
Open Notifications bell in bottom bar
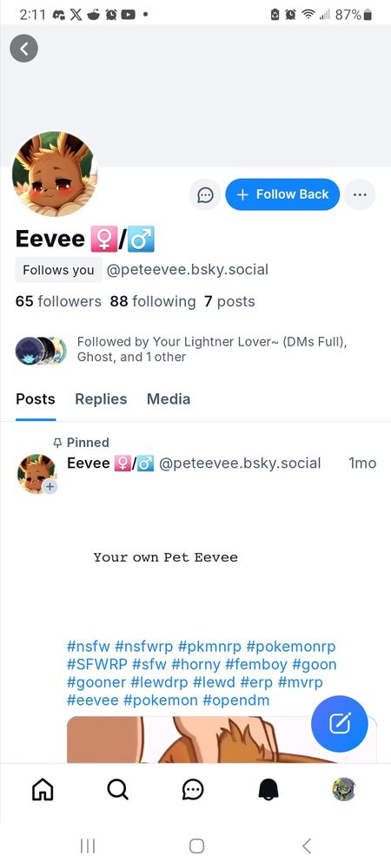[268, 790]
